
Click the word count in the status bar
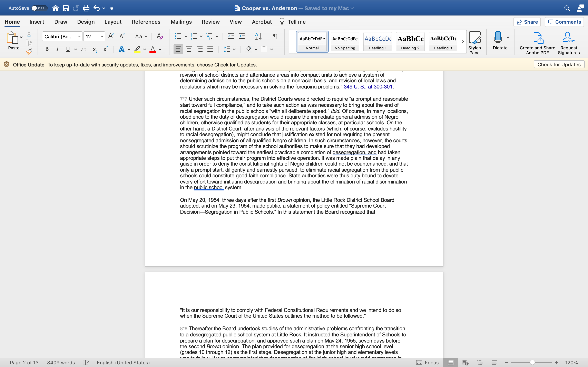pyautogui.click(x=61, y=362)
